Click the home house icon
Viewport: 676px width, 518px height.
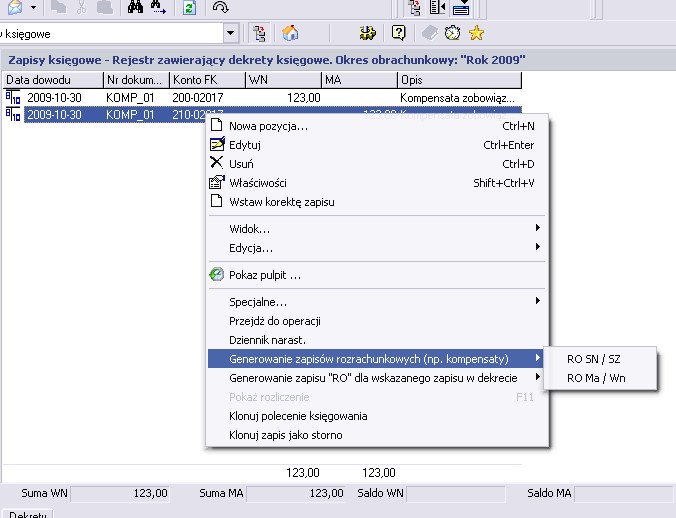291,33
